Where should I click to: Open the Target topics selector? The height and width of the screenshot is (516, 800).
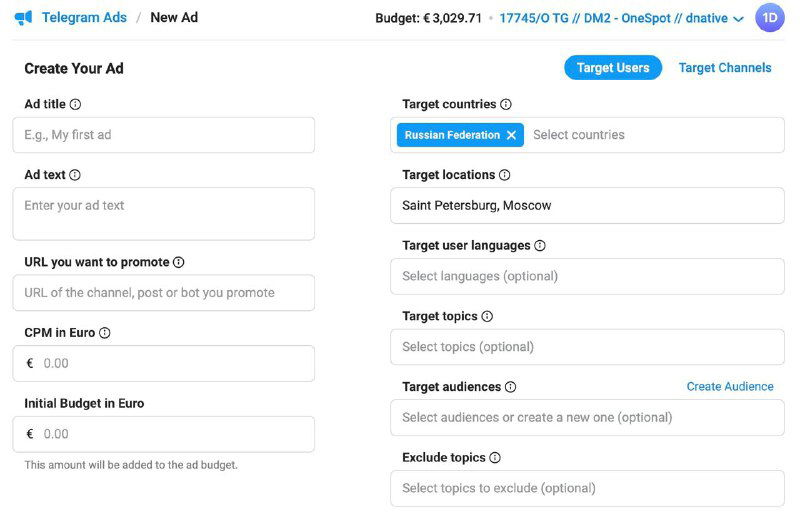tap(587, 347)
